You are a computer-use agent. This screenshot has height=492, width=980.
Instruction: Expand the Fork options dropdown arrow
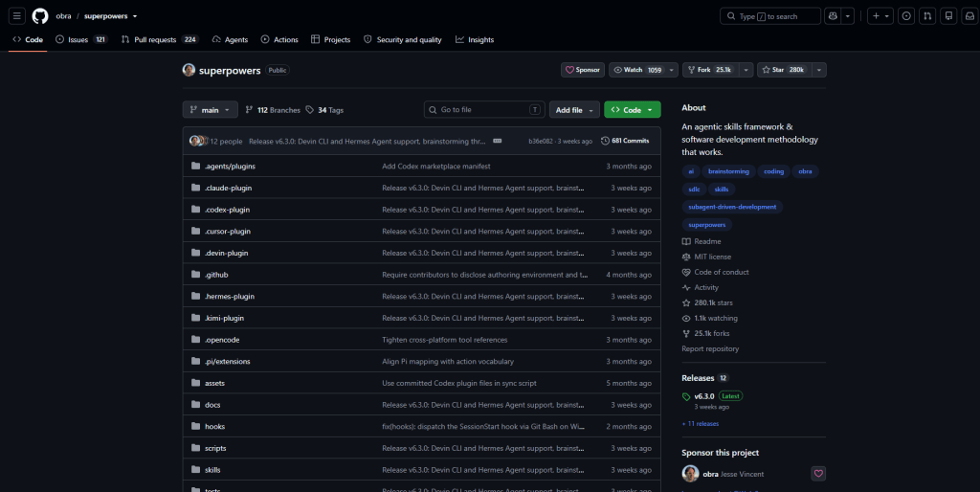746,70
